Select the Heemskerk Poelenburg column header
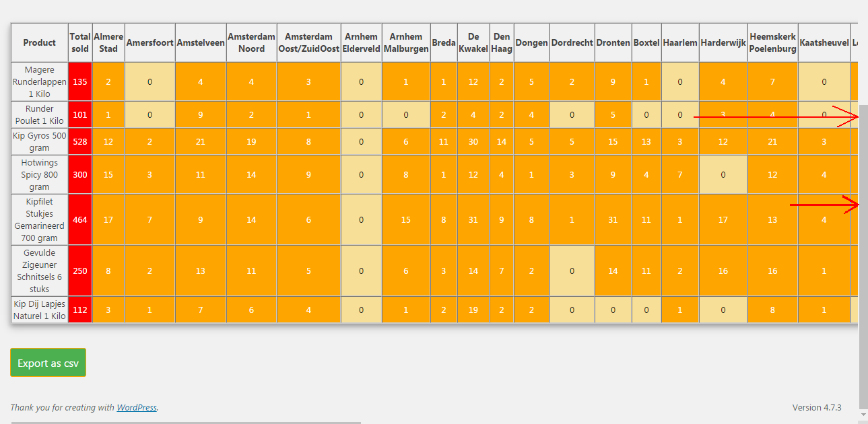The width and height of the screenshot is (868, 424). [x=772, y=42]
